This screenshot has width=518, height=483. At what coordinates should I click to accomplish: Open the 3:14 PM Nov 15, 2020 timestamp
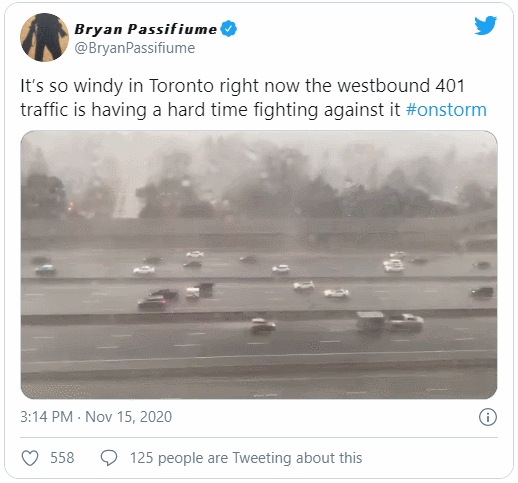(x=96, y=417)
